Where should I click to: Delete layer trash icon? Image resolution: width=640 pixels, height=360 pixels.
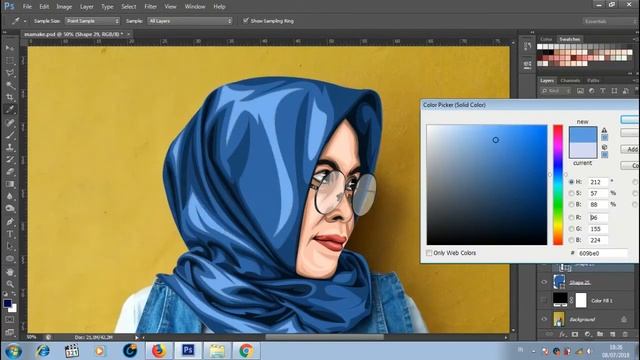[x=624, y=334]
